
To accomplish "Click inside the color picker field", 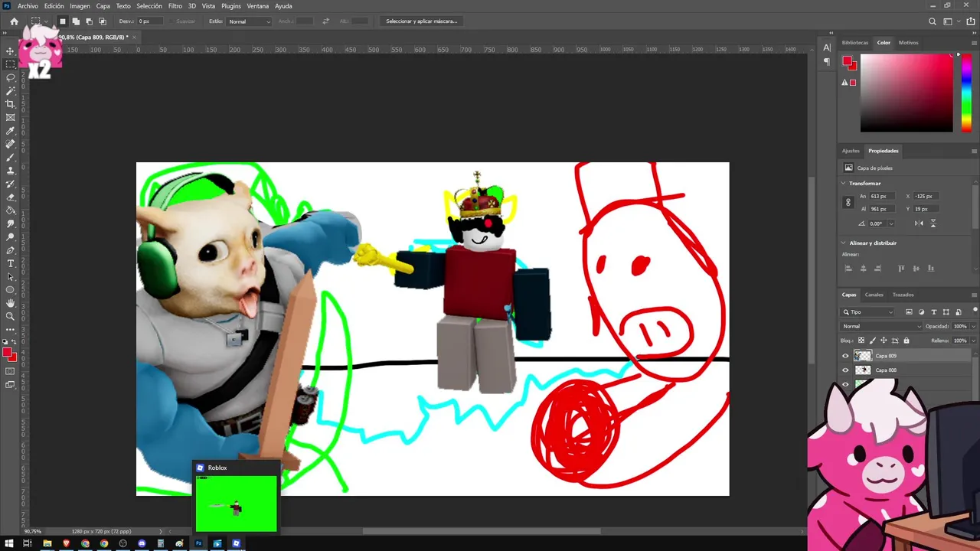I will pos(906,93).
